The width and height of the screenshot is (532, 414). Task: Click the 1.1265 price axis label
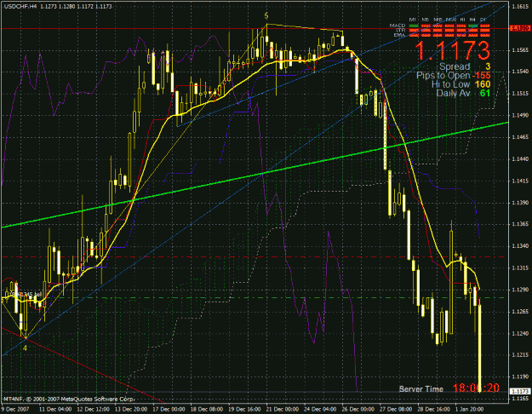[x=520, y=312]
